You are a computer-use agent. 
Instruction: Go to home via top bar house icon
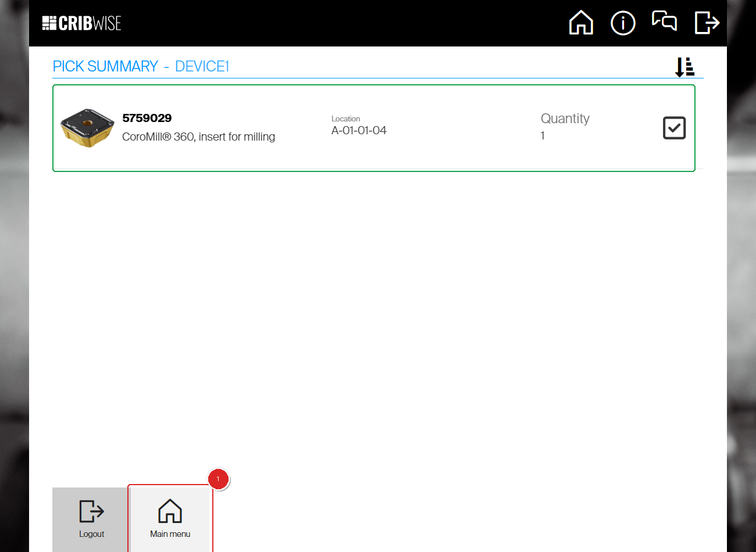[x=581, y=23]
